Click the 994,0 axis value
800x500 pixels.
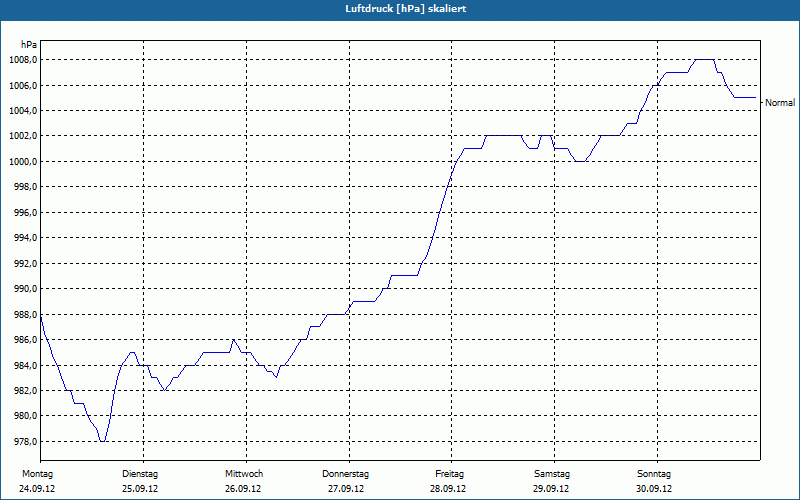(x=25, y=238)
